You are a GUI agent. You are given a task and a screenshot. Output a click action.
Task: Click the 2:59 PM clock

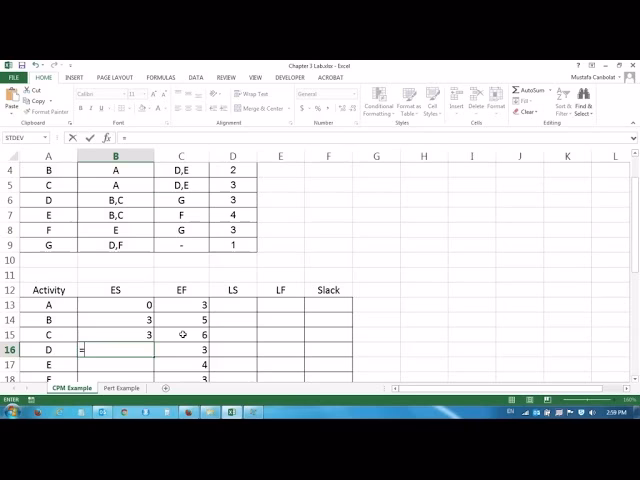click(616, 413)
